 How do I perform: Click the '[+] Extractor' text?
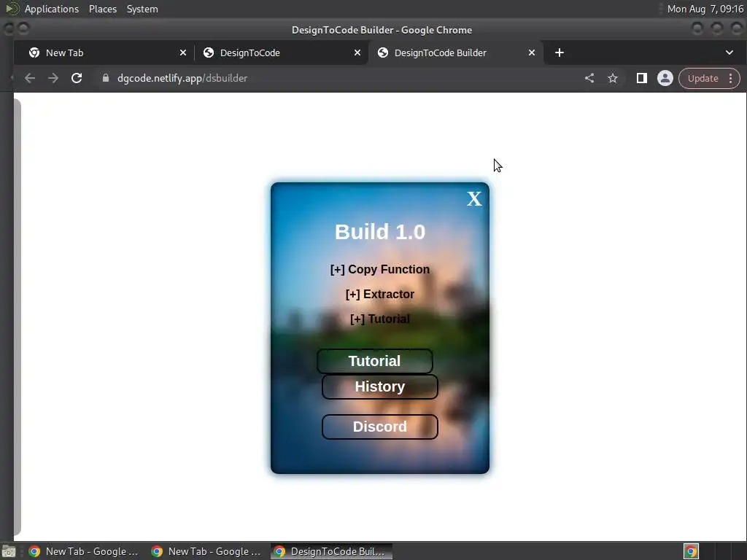click(x=379, y=295)
